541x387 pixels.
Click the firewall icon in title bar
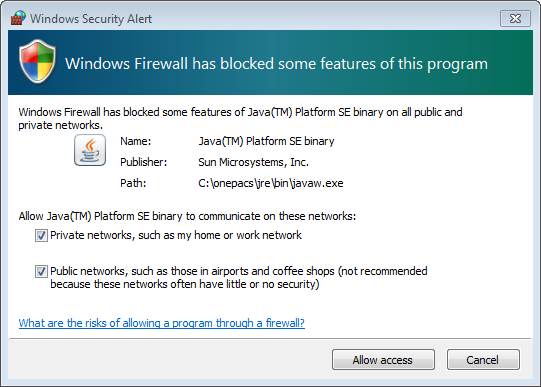click(18, 18)
